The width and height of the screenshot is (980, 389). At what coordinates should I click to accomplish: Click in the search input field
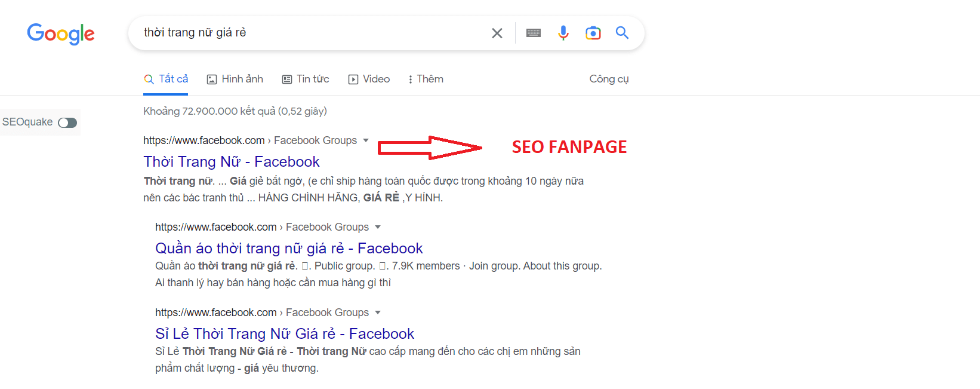coord(310,33)
